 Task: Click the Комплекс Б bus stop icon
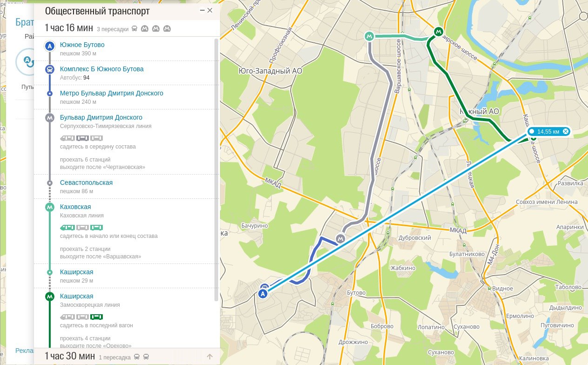pos(50,69)
